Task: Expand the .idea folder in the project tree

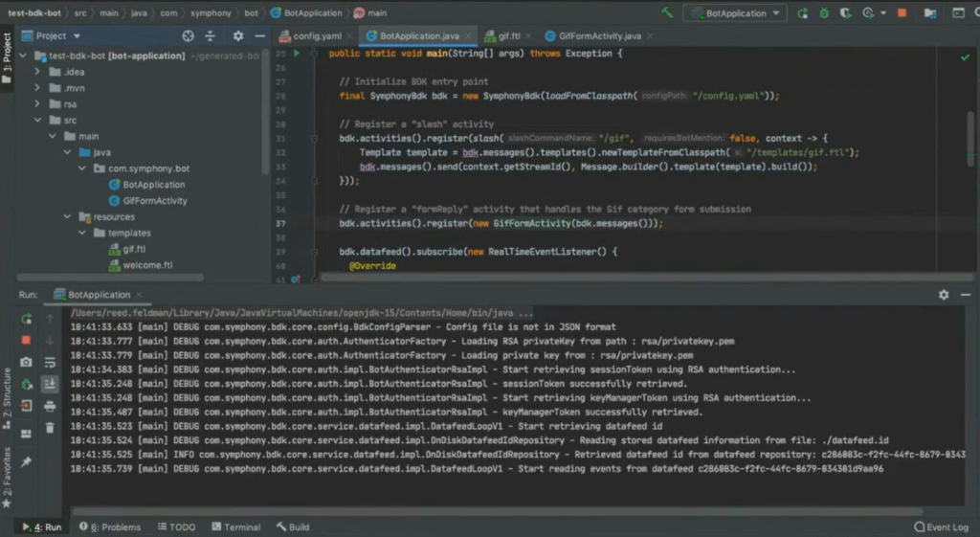Action: (39, 72)
